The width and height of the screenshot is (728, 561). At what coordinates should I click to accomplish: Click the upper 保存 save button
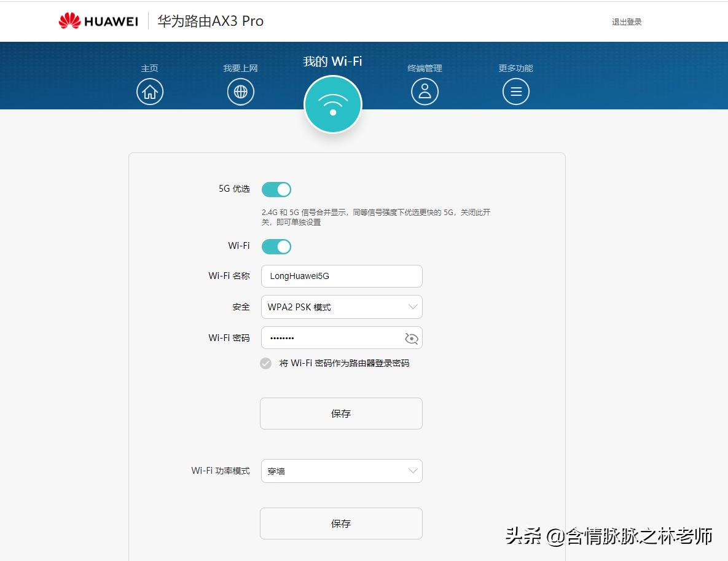[x=341, y=413]
